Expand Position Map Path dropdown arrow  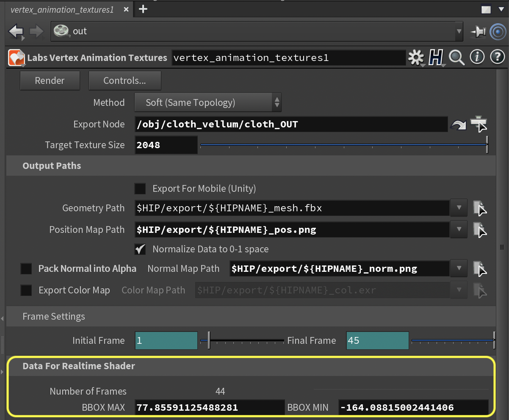[x=459, y=229]
